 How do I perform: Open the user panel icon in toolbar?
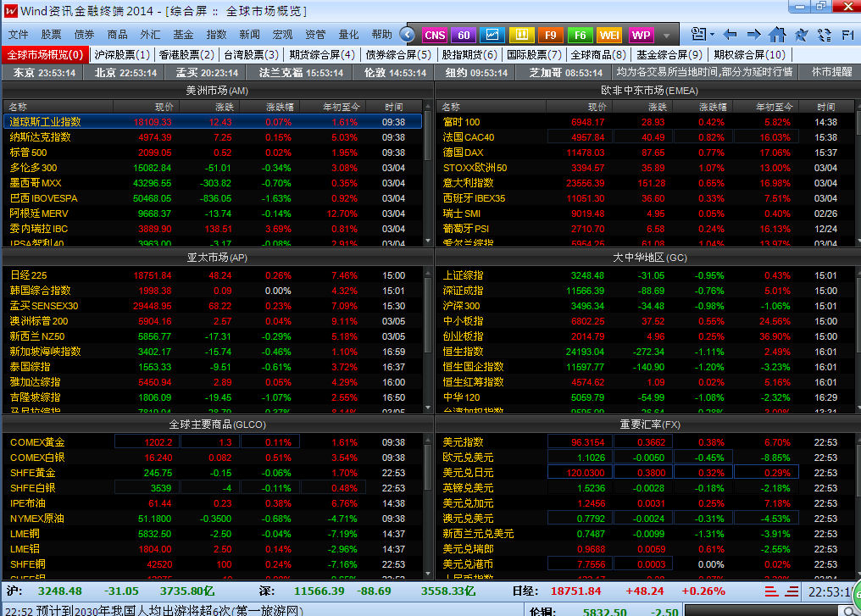point(698,35)
